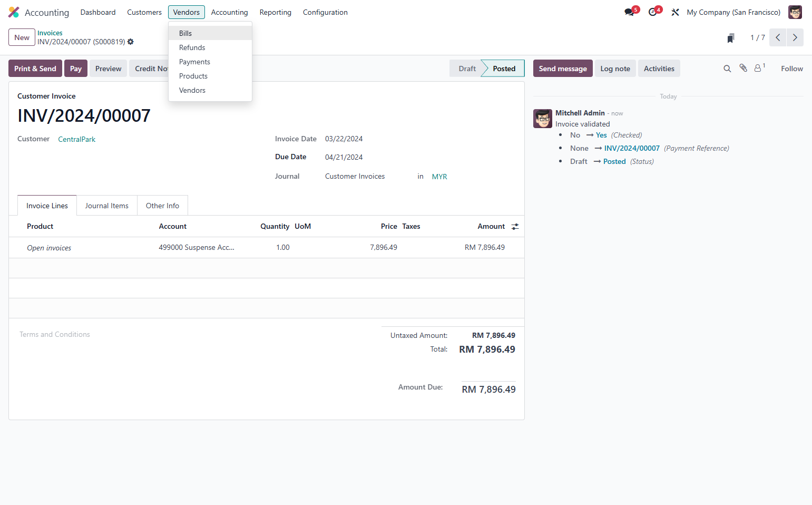Click Activities button in chatter
Viewport: 812px width, 505px height.
[659, 69]
